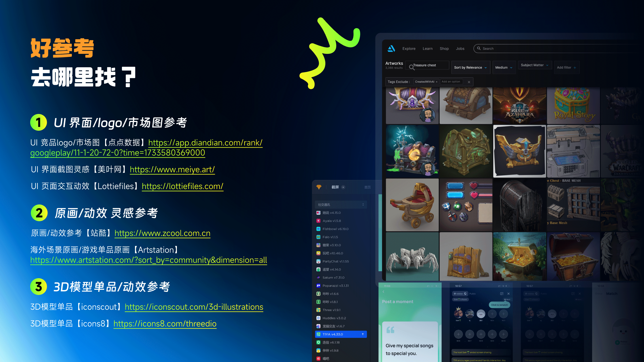Image resolution: width=644 pixels, height=362 pixels.
Task: Clear the Tags Exclude filter row
Action: pyautogui.click(x=469, y=82)
